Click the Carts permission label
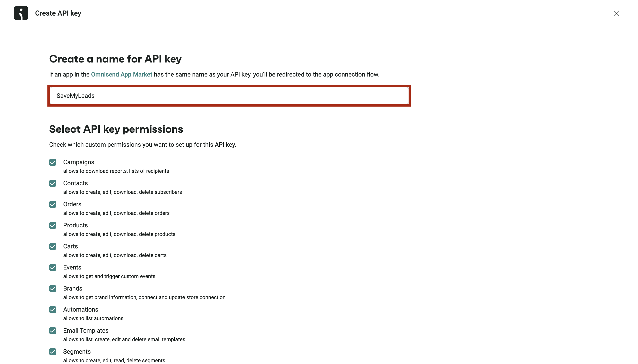The height and width of the screenshot is (364, 638). coord(70,246)
